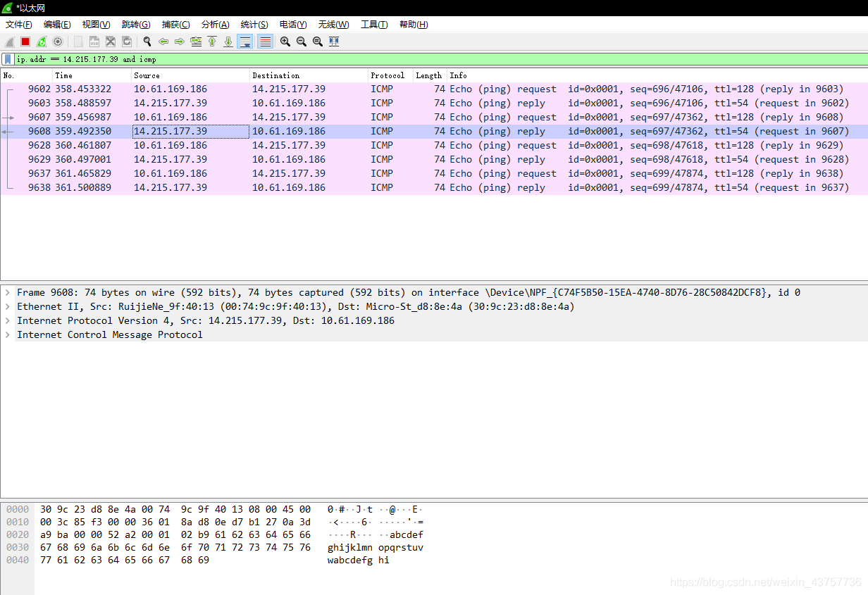
Task: Sort by the Length column header
Action: click(x=430, y=75)
